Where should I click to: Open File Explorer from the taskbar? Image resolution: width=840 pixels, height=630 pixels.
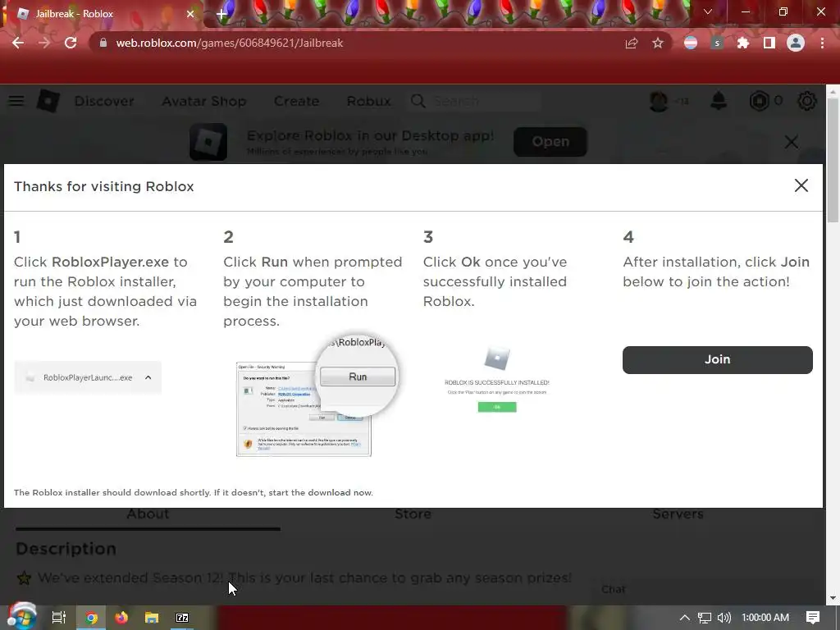click(x=152, y=618)
